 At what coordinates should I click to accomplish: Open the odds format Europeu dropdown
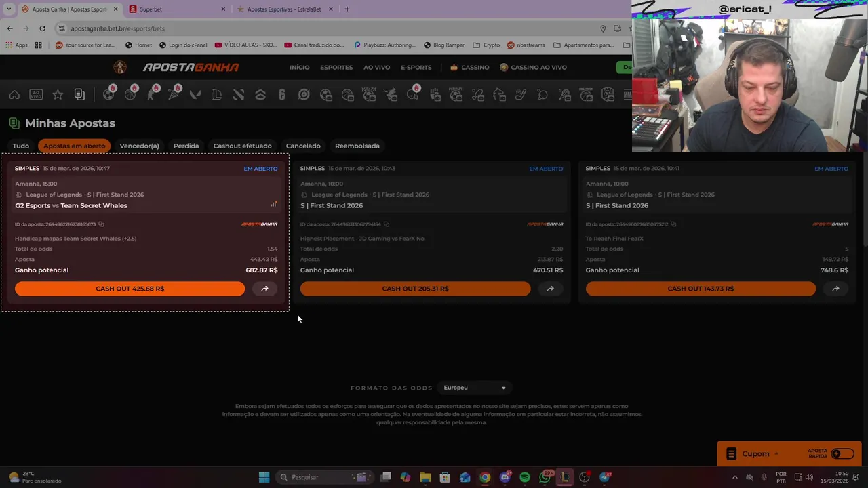point(475,388)
